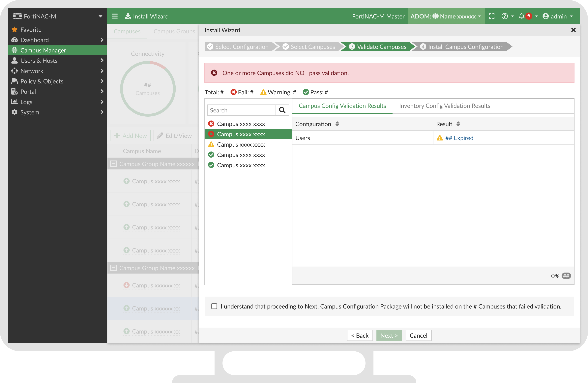
Task: Click the Install Wizard download icon
Action: [x=128, y=16]
